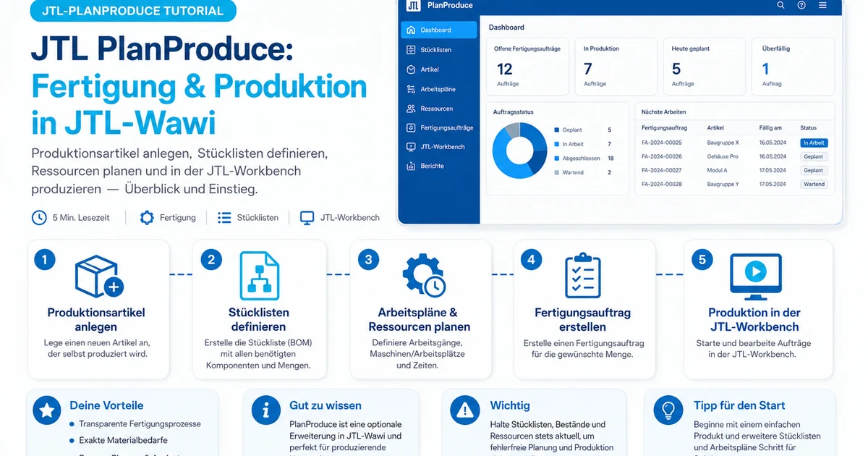Viewport: 868px width, 456px height.
Task: Click the lightbulb icon of Tipp für den Start
Action: point(668,410)
